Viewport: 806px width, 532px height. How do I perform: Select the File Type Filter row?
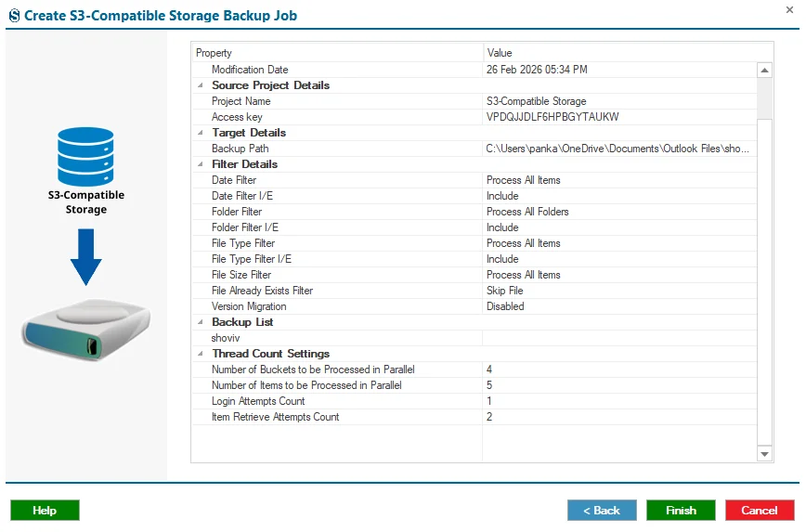pyautogui.click(x=474, y=243)
